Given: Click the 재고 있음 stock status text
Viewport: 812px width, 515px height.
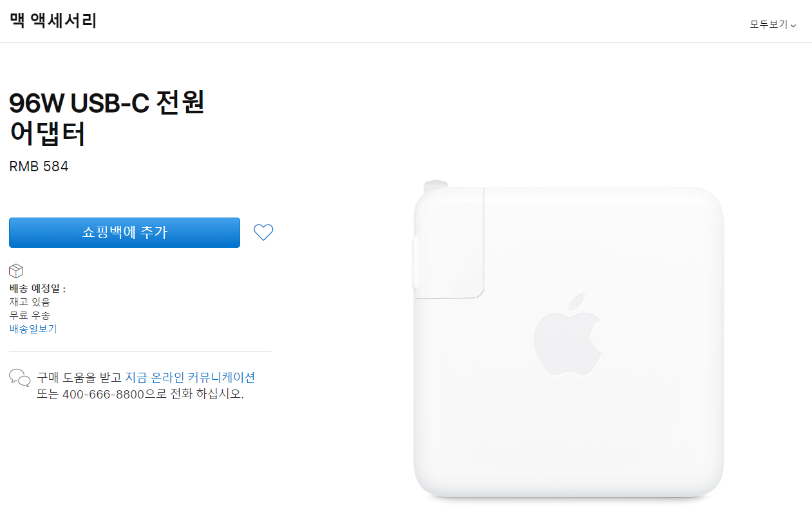Looking at the screenshot, I should [x=30, y=302].
